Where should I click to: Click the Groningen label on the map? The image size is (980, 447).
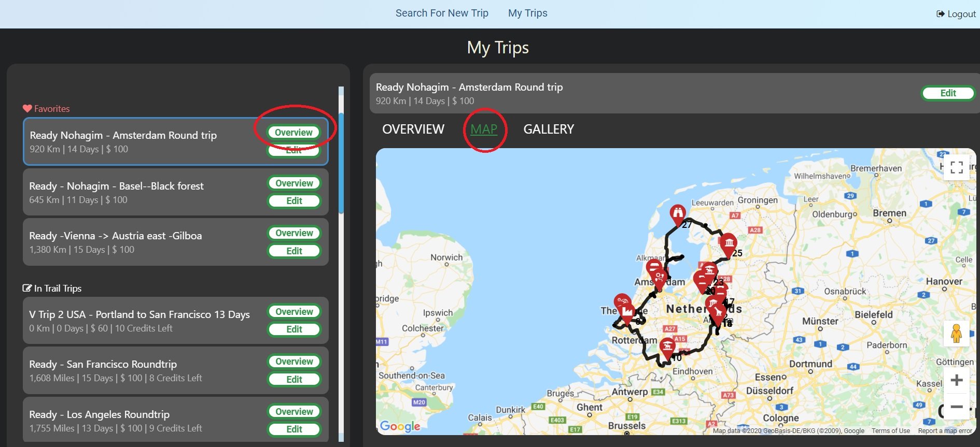[x=758, y=200]
